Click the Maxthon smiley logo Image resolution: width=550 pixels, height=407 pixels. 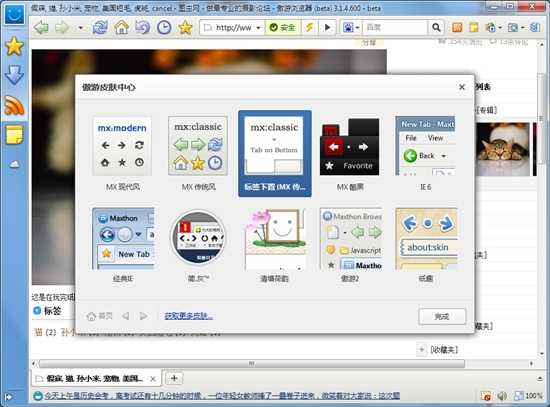coord(14,14)
